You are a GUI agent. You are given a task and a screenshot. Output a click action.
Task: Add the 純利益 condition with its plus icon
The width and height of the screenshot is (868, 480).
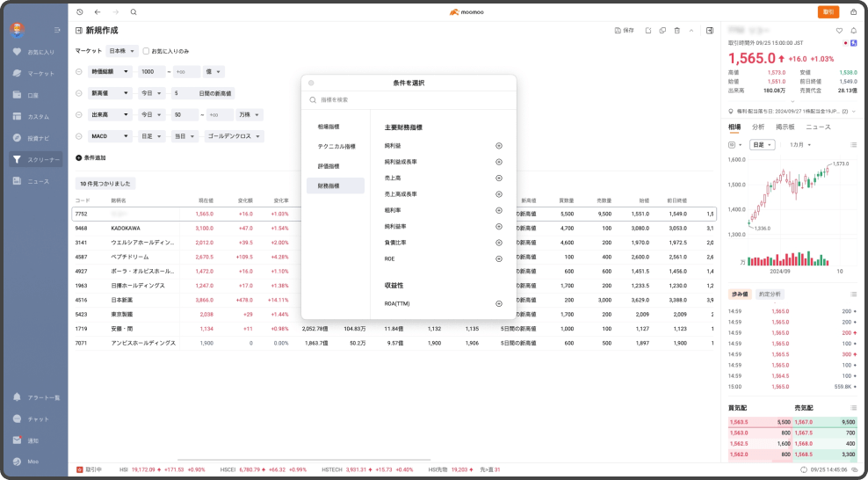click(x=499, y=146)
